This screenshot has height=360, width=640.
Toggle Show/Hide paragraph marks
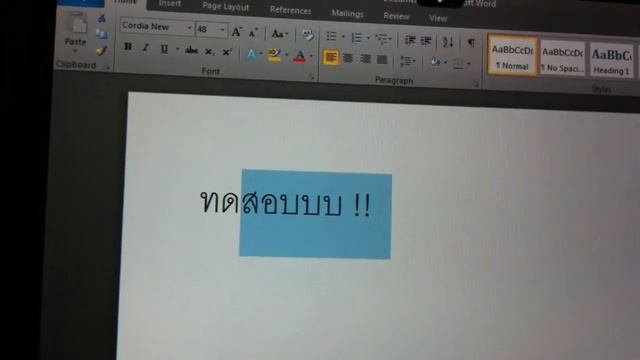[x=471, y=42]
